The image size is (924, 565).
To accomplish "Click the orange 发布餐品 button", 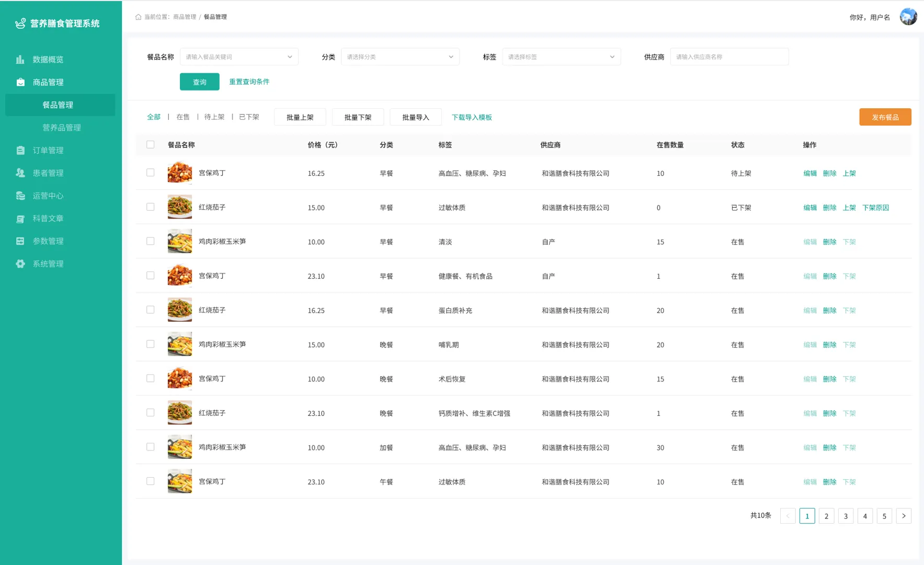I will coord(885,117).
